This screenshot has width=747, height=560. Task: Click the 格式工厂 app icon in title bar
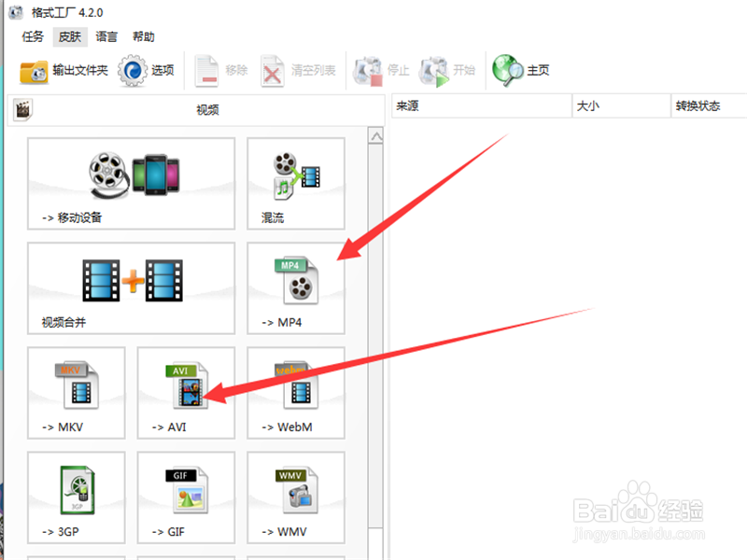coord(16,12)
